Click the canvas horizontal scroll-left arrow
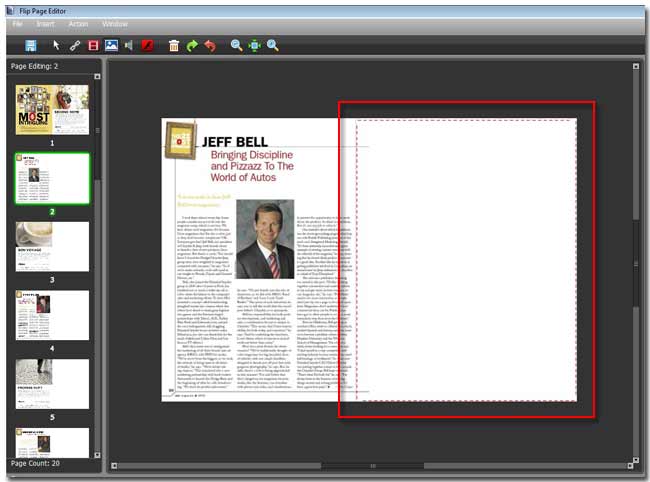650x482 pixels. [114, 466]
